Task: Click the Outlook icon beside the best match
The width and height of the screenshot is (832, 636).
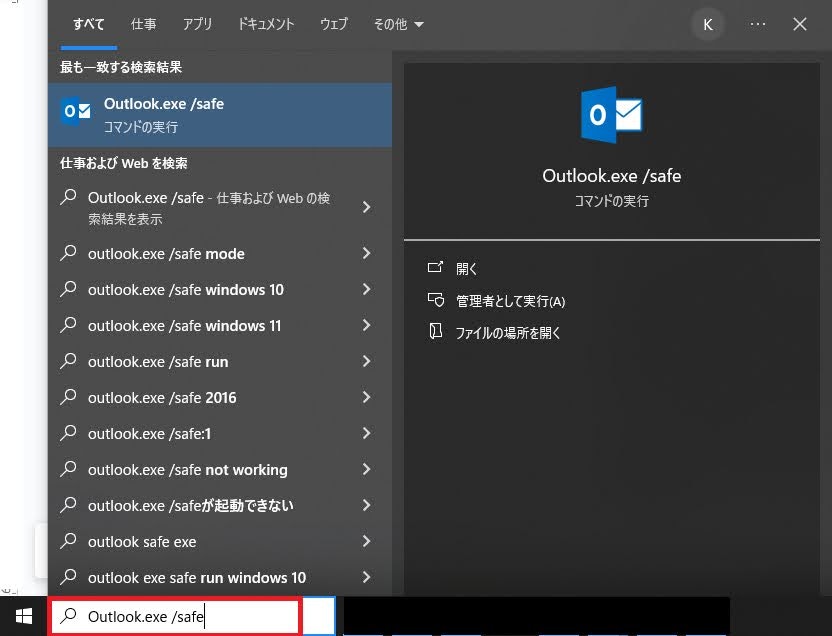Action: click(x=76, y=112)
